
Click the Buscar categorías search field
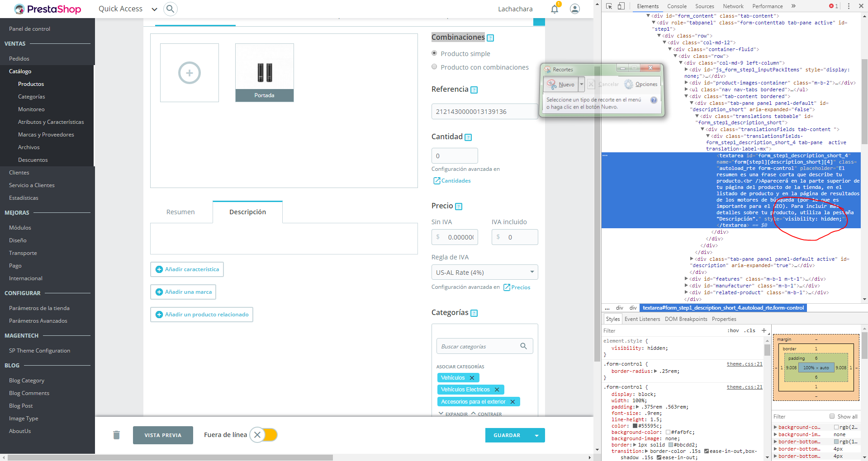point(484,346)
